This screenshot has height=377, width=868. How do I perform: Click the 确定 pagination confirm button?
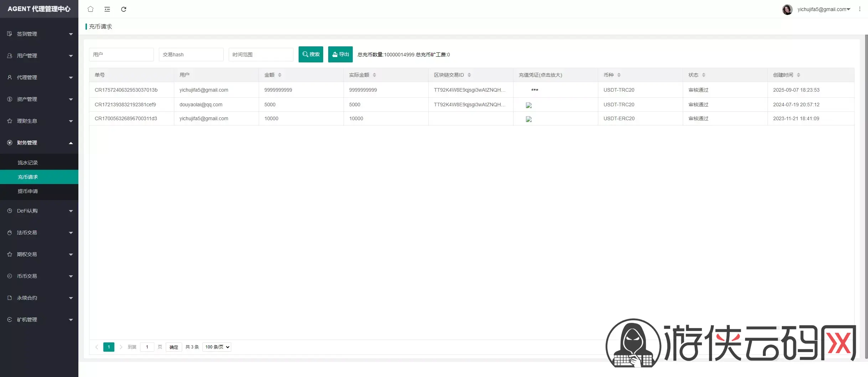(x=174, y=347)
